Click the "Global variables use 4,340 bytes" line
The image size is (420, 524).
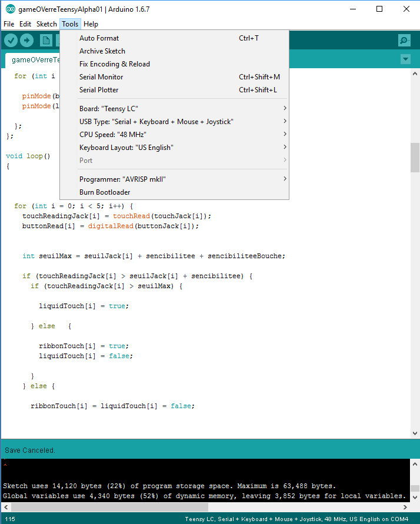point(205,496)
